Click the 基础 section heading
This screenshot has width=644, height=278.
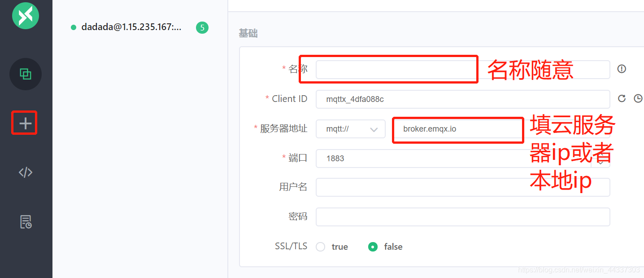[248, 34]
